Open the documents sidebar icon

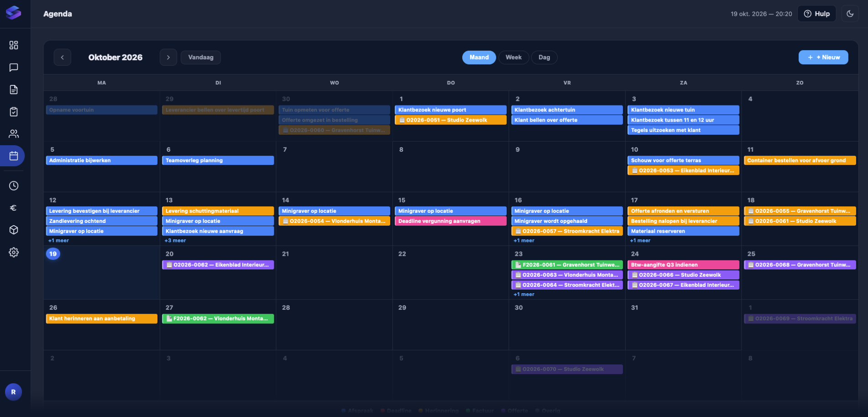(x=14, y=90)
